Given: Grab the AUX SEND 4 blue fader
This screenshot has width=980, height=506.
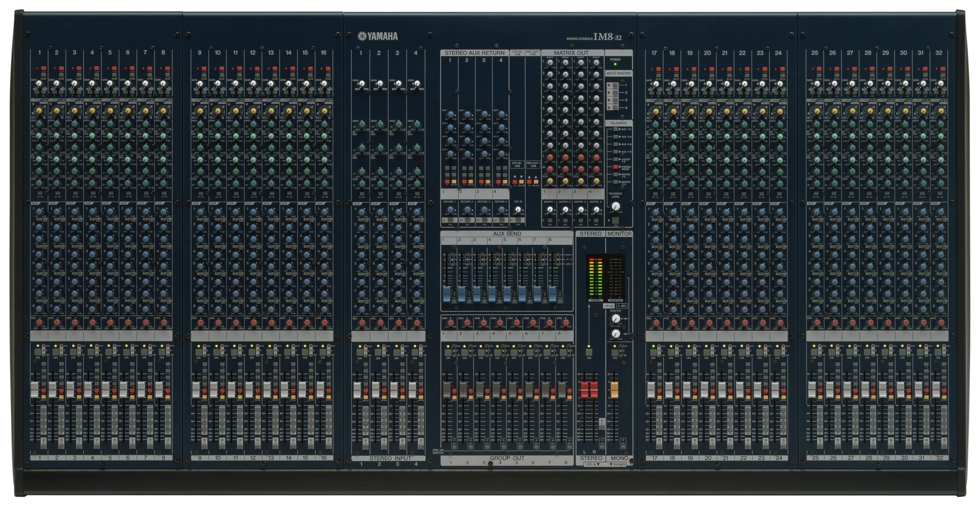Looking at the screenshot, I should pyautogui.click(x=492, y=294).
